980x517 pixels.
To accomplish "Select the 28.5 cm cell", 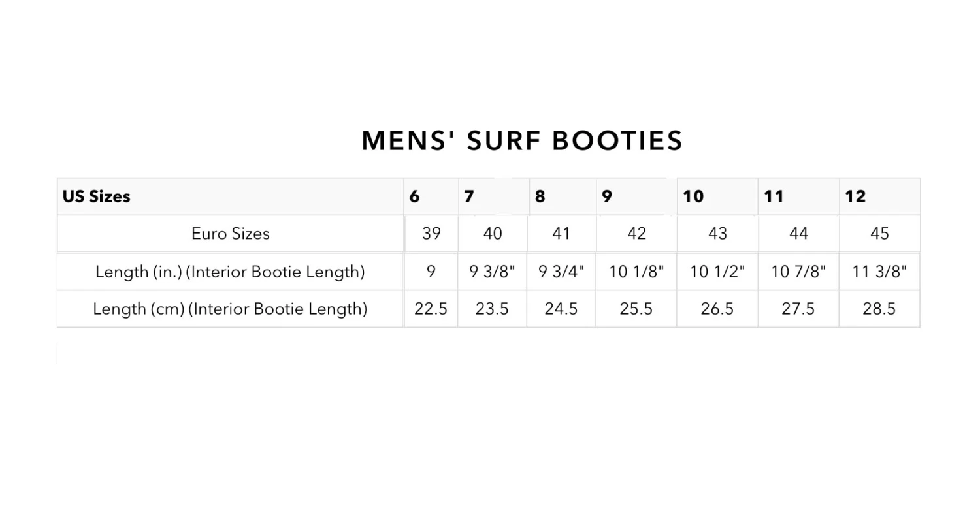I will tap(879, 309).
